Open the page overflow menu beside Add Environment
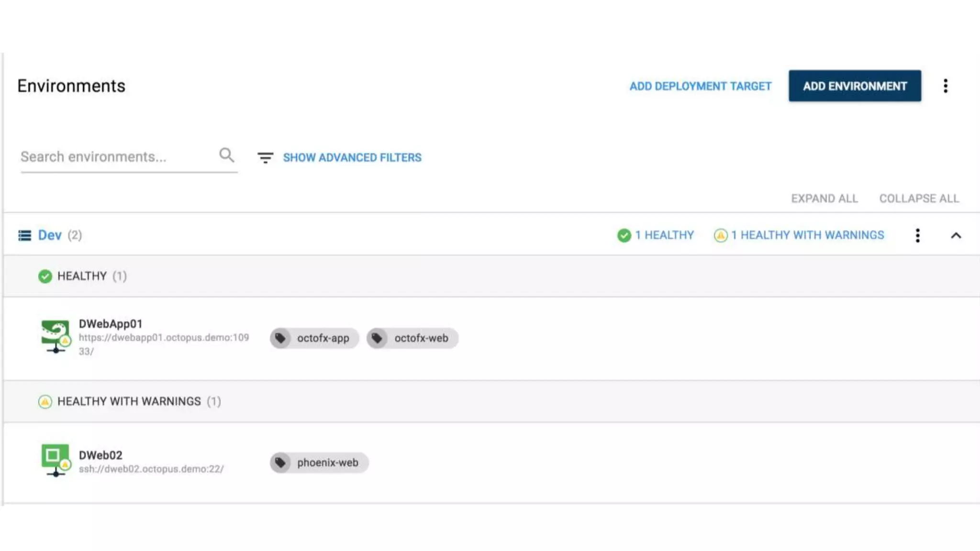 point(945,86)
